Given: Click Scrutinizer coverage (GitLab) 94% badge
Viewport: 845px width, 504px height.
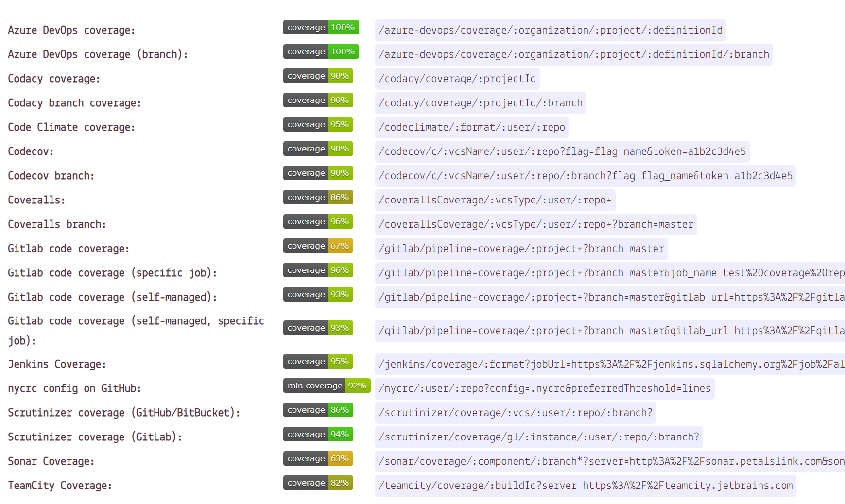Looking at the screenshot, I should [x=318, y=434].
